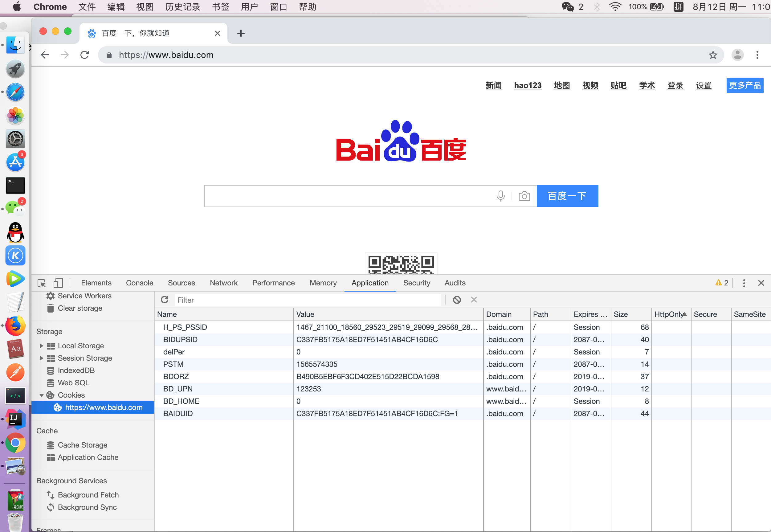771x532 pixels.
Task: Select the BD_UPN cookie row
Action: [463, 389]
